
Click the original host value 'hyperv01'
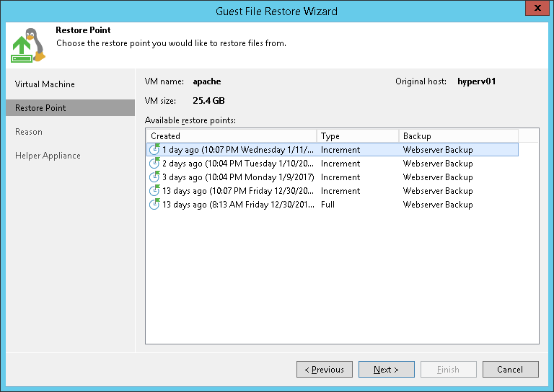click(x=476, y=81)
